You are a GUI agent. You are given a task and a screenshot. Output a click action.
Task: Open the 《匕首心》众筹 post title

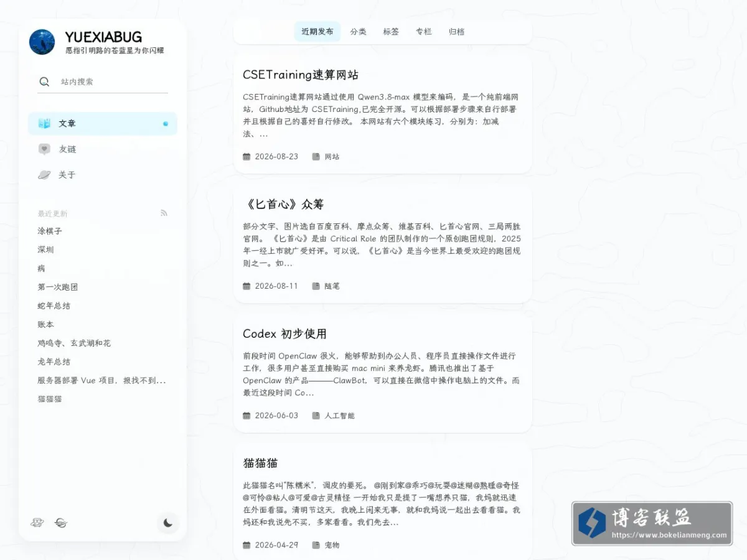click(x=283, y=204)
